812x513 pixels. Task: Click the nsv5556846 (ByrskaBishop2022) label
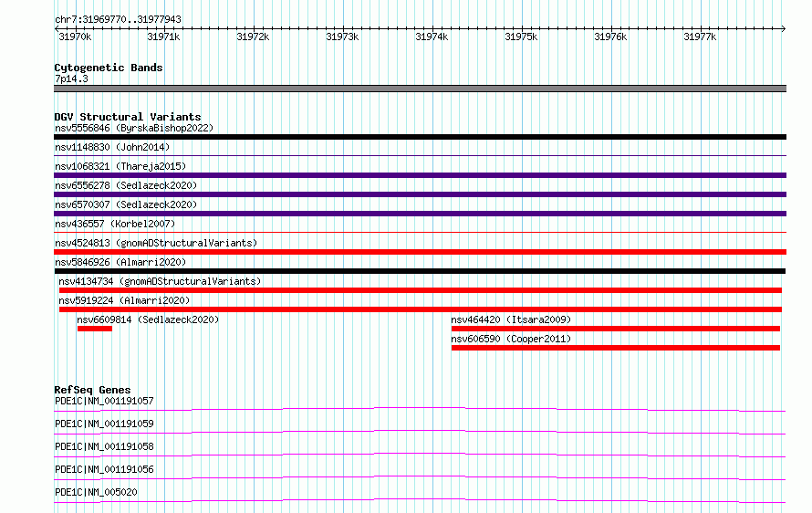tap(134, 128)
